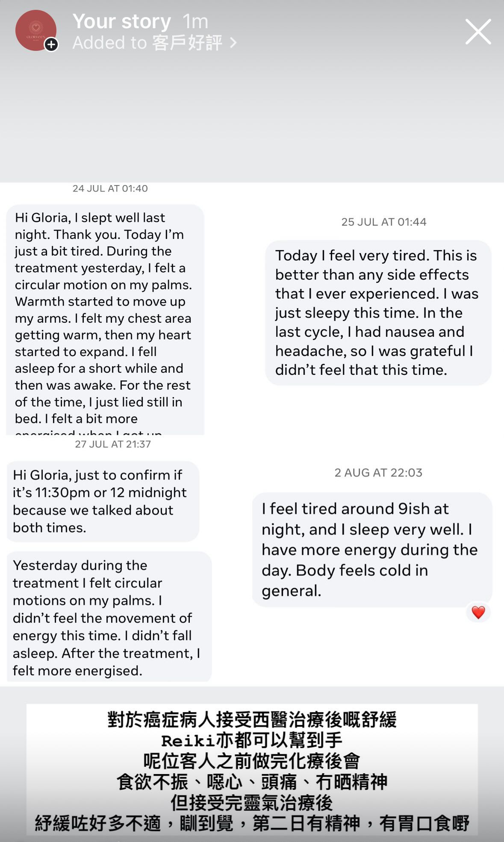Open the "Added to 客戶好評" highlight link
Screen dimensions: 504x842
click(147, 43)
